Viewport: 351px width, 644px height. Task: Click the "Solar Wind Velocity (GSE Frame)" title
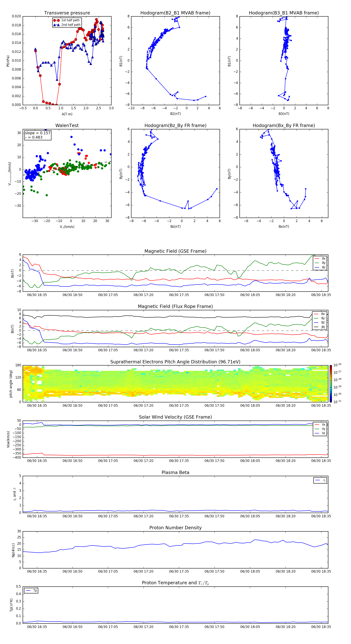[x=175, y=417]
